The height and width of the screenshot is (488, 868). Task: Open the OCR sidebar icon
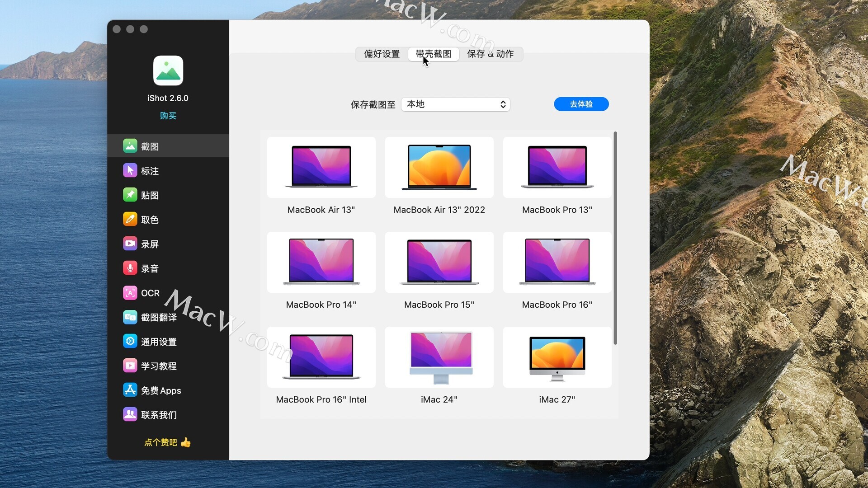[130, 293]
